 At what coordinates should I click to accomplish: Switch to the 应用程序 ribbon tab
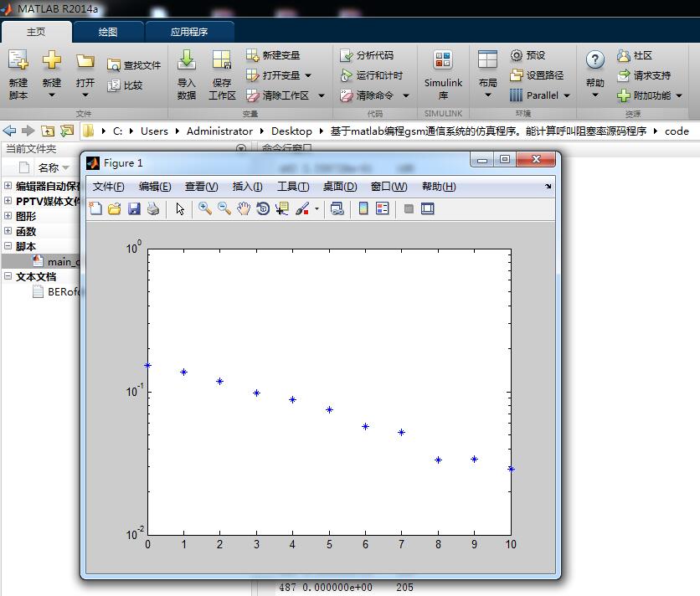pos(189,32)
